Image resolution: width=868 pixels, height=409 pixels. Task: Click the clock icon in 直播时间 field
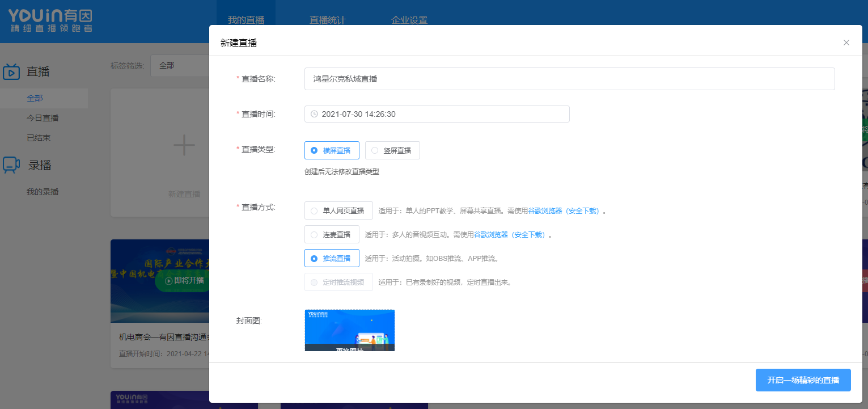tap(314, 114)
